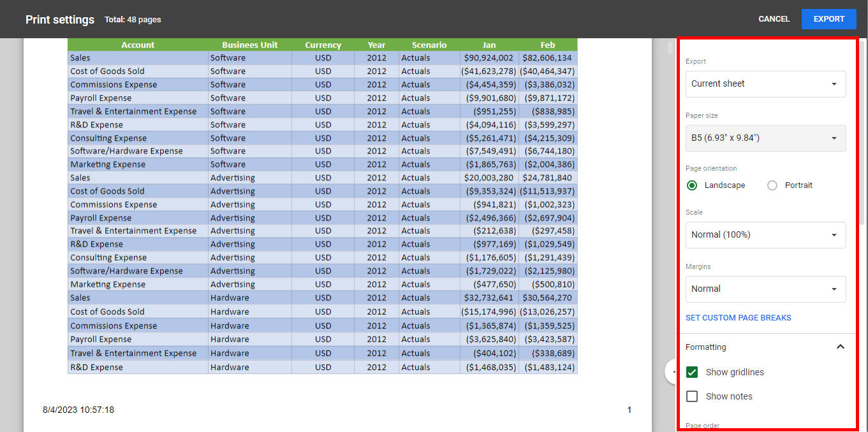The height and width of the screenshot is (432, 868).
Task: Click the '($9,901,680)' cell
Action: 489,98
